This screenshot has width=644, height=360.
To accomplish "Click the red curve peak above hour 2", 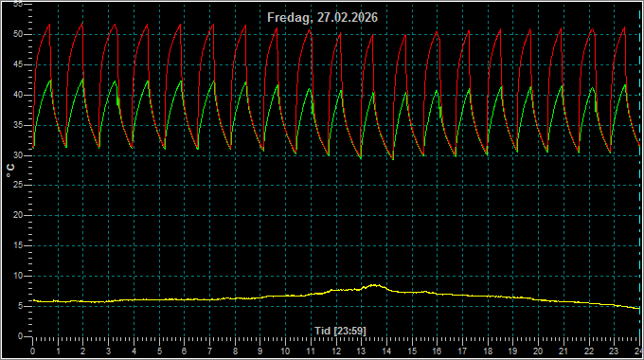I will pos(82,24).
